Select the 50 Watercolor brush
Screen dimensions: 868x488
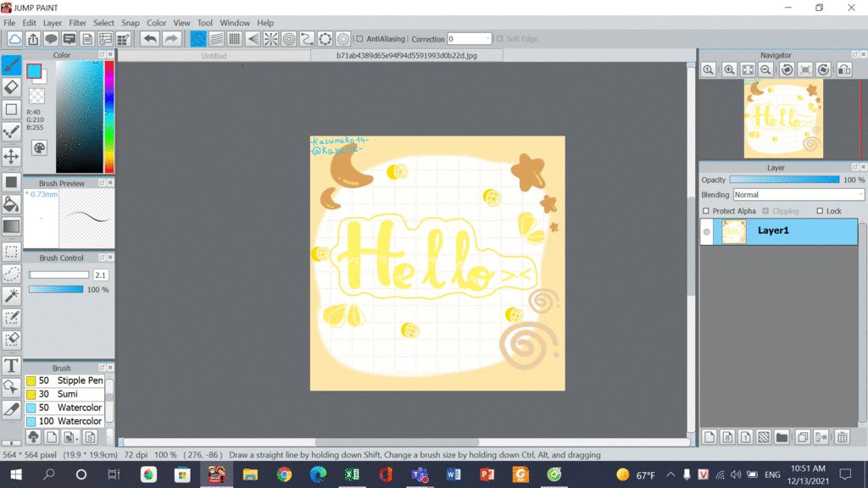tap(64, 408)
